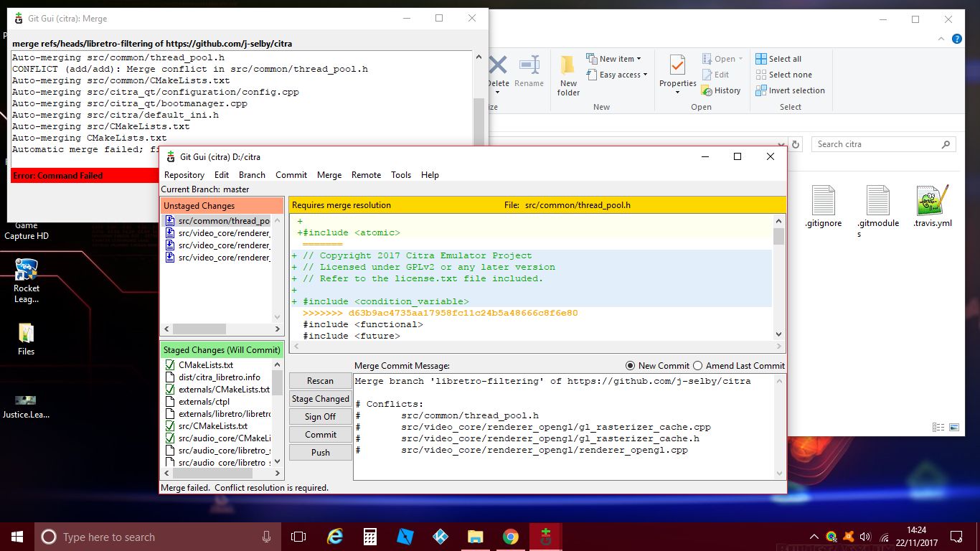This screenshot has height=551, width=980.
Task: Open the Branch menu
Action: tap(252, 175)
